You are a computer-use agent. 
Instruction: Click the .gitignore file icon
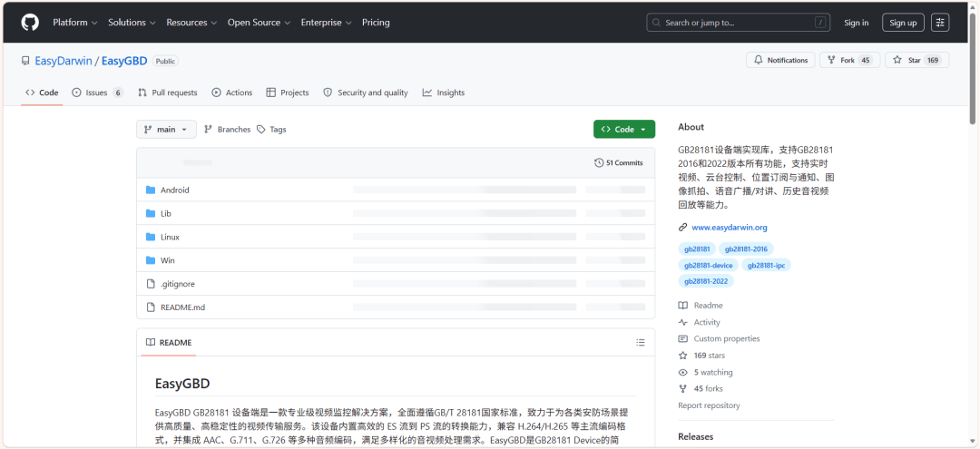point(150,284)
